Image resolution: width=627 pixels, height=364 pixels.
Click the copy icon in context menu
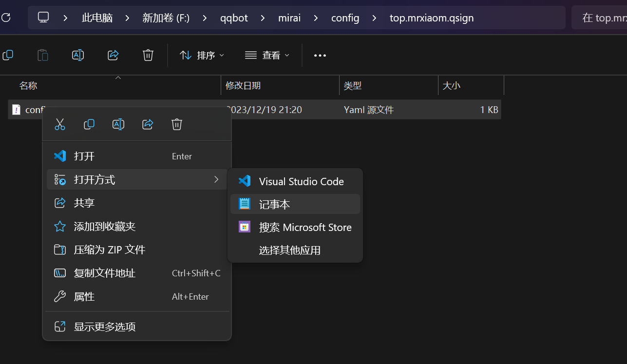pos(89,124)
